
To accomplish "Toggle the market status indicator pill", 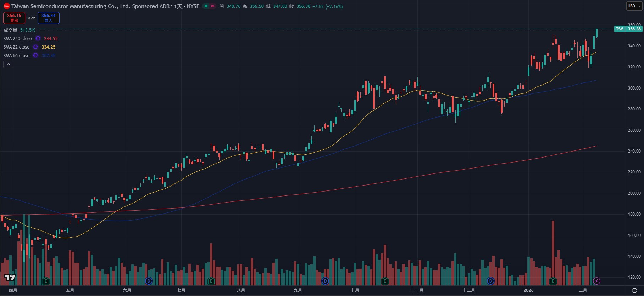I will pos(209,6).
